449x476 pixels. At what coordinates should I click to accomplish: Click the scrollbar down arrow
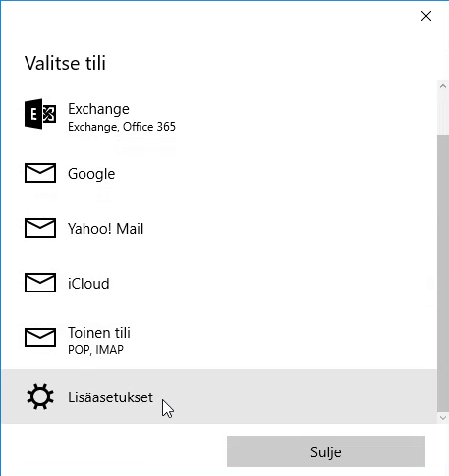pyautogui.click(x=443, y=418)
